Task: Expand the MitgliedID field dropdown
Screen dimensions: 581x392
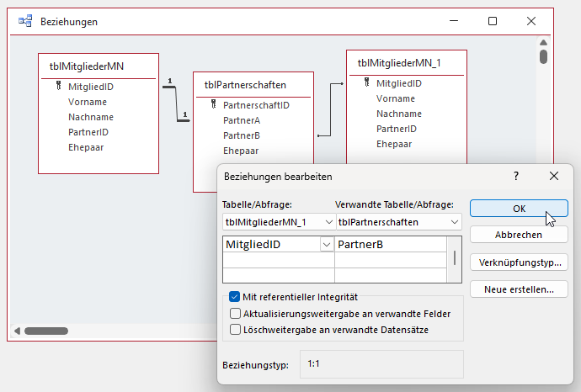Action: 326,244
